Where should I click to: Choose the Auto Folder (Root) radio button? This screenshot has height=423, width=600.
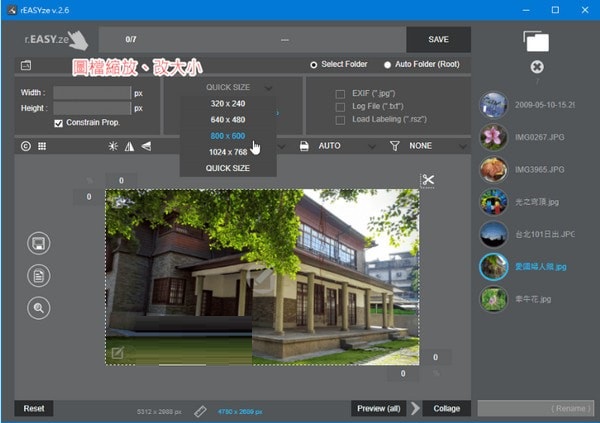point(387,65)
